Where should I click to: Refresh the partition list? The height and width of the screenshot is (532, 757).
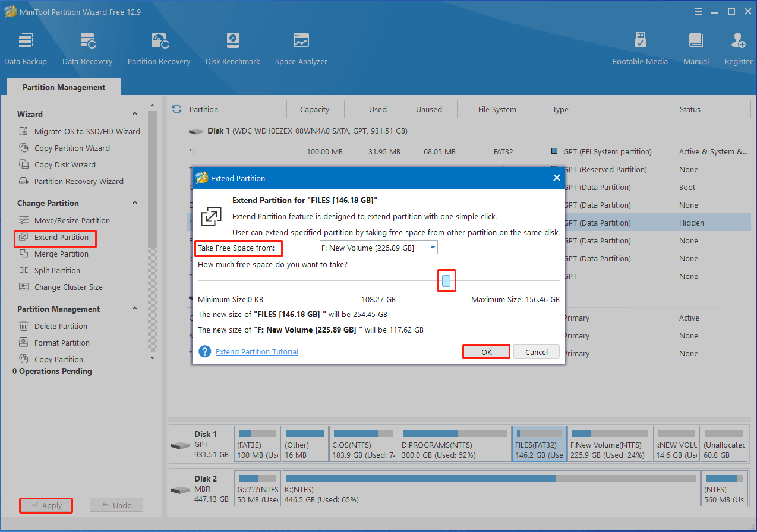pyautogui.click(x=176, y=109)
